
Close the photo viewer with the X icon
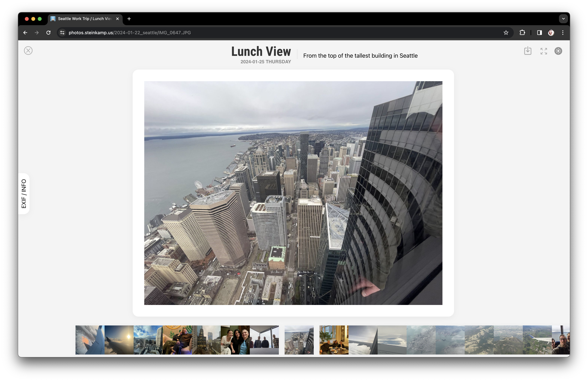28,51
